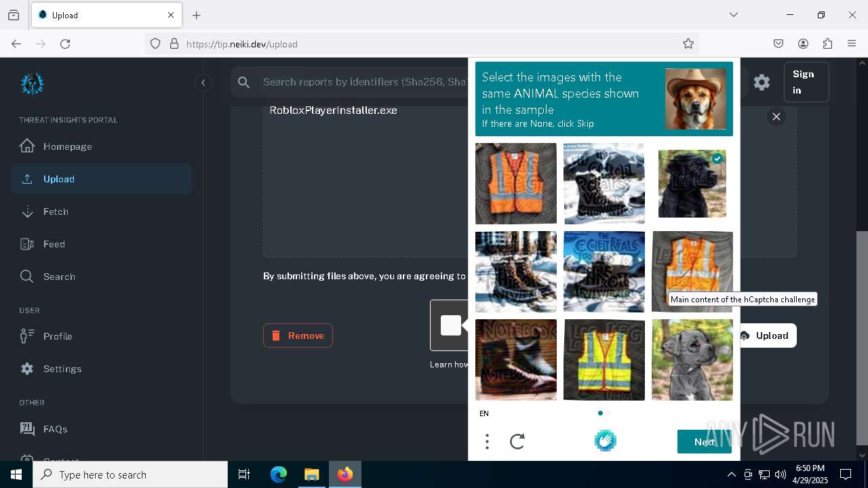
Task: Open the Extensions puzzle icon
Action: click(x=827, y=44)
